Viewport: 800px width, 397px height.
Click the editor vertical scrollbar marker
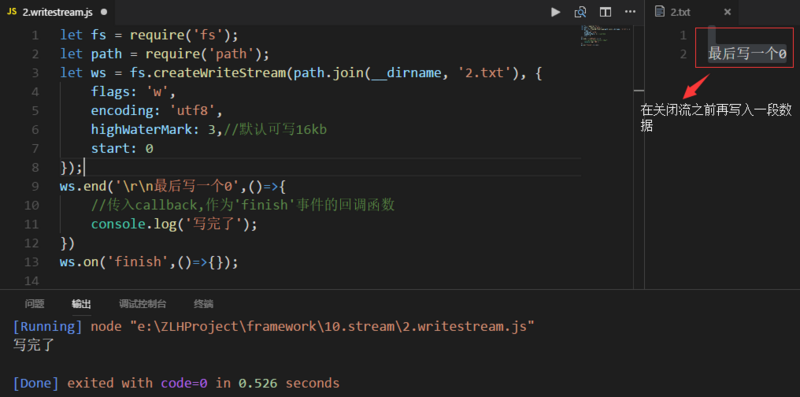tap(639, 90)
